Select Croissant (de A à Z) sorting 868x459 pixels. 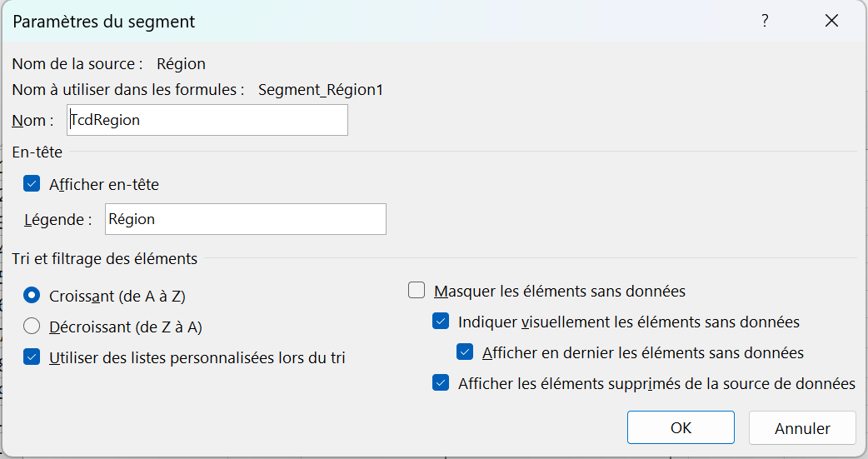pos(32,296)
